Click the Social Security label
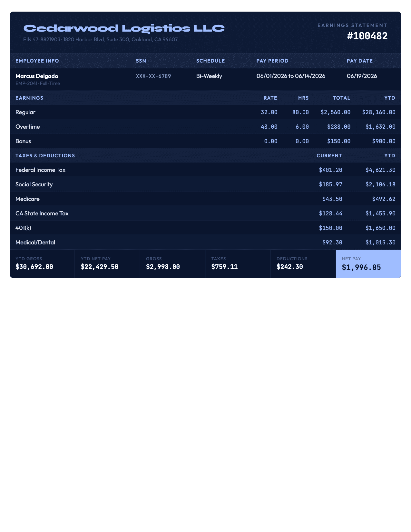Image resolution: width=411 pixels, height=532 pixels. (x=34, y=184)
